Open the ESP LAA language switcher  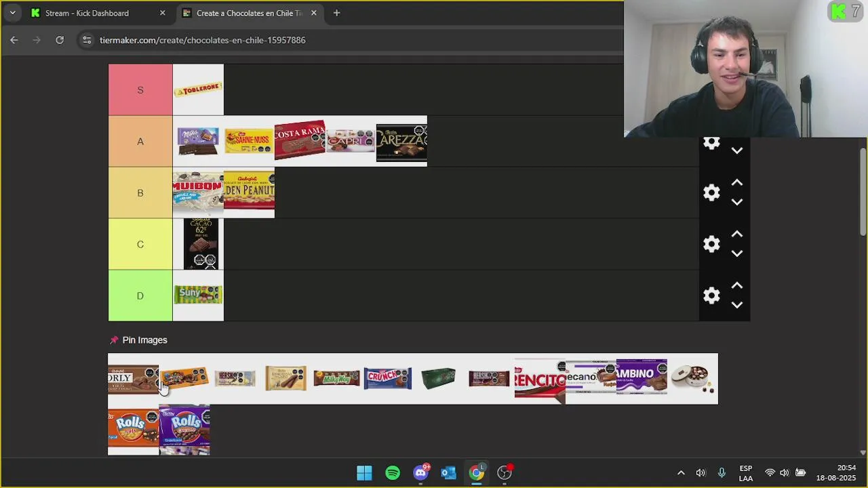coord(746,473)
